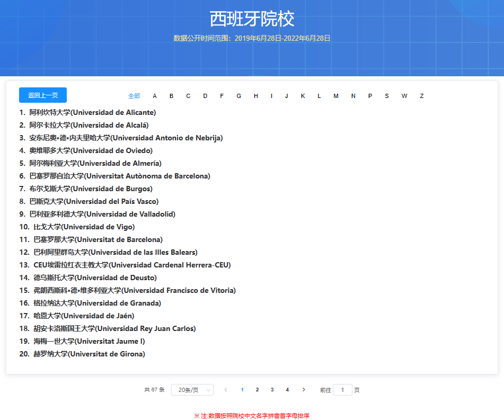Filter universities by letter I
Image resolution: width=504 pixels, height=420 pixels.
[271, 96]
